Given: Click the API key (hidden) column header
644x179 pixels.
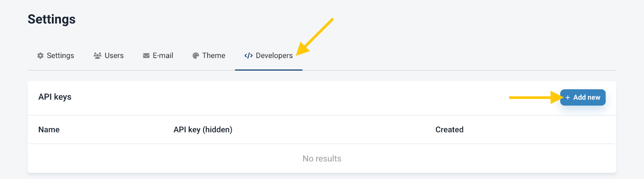Looking at the screenshot, I should point(203,130).
